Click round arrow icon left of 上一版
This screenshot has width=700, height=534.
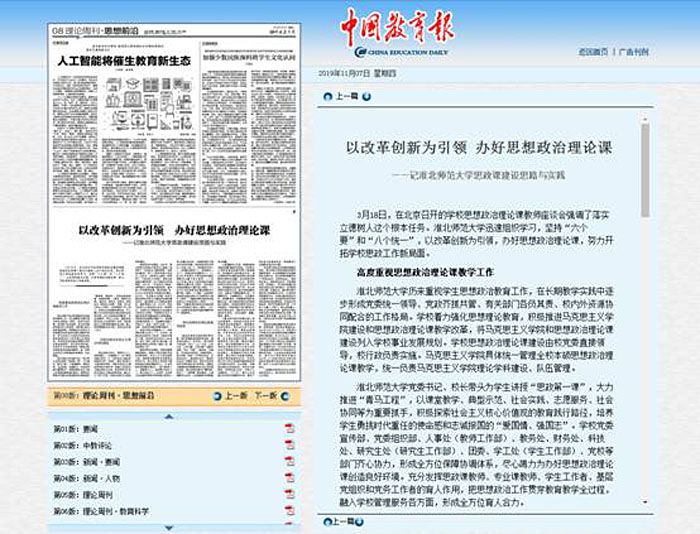[x=217, y=396]
